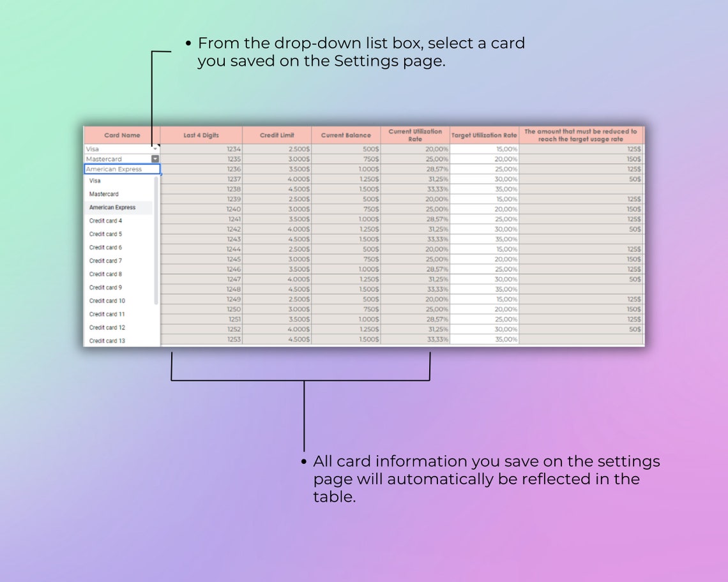This screenshot has height=582, width=728.
Task: Click the Current Utilization Rate header
Action: [x=416, y=135]
